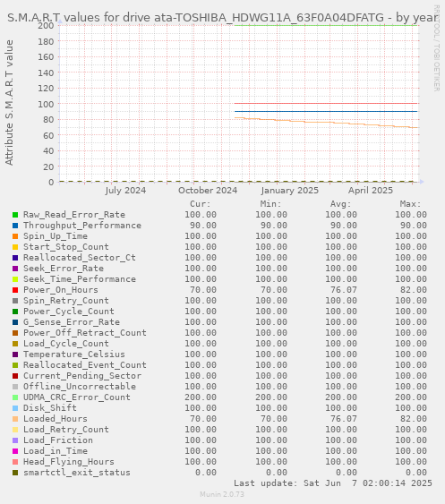445x504 pixels.
Task: Click the Load_in_Time magenta swatch
Action: 15,451
